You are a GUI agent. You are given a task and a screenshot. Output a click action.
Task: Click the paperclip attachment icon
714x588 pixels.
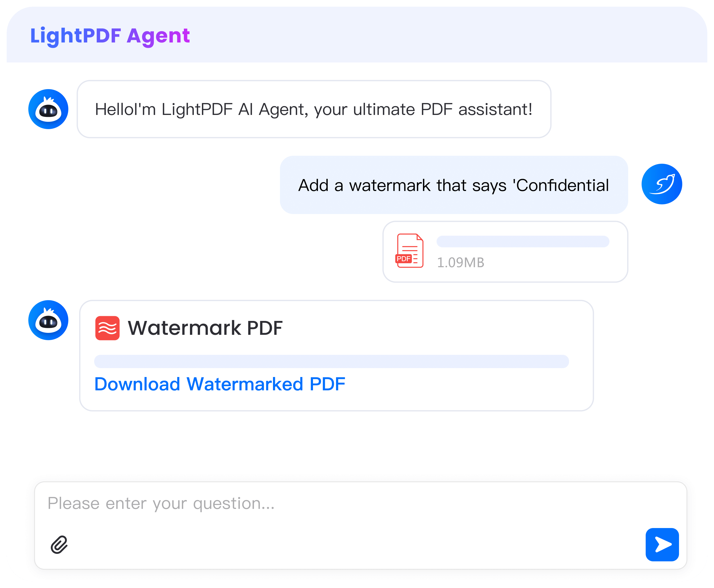(59, 545)
